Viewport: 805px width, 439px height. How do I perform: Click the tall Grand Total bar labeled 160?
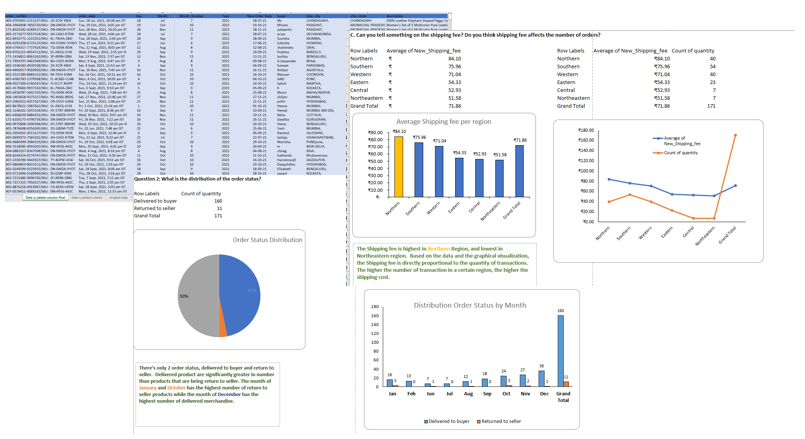pyautogui.click(x=560, y=349)
